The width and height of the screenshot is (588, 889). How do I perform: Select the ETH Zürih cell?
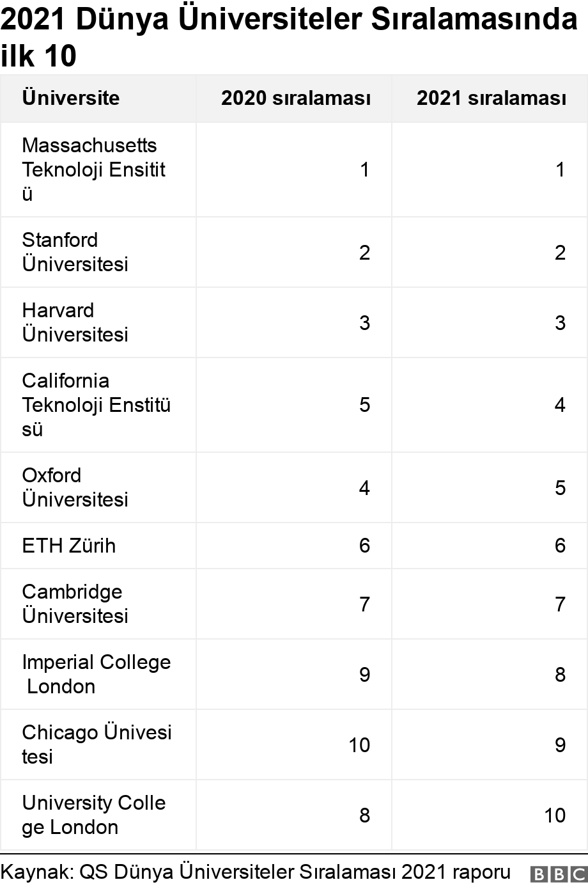tap(69, 546)
